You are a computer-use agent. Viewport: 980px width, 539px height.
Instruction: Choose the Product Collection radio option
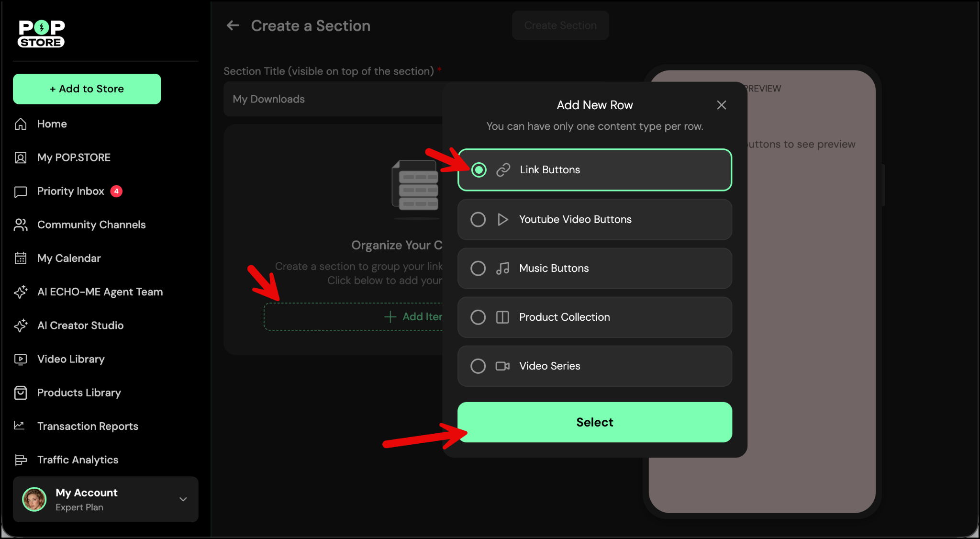478,317
